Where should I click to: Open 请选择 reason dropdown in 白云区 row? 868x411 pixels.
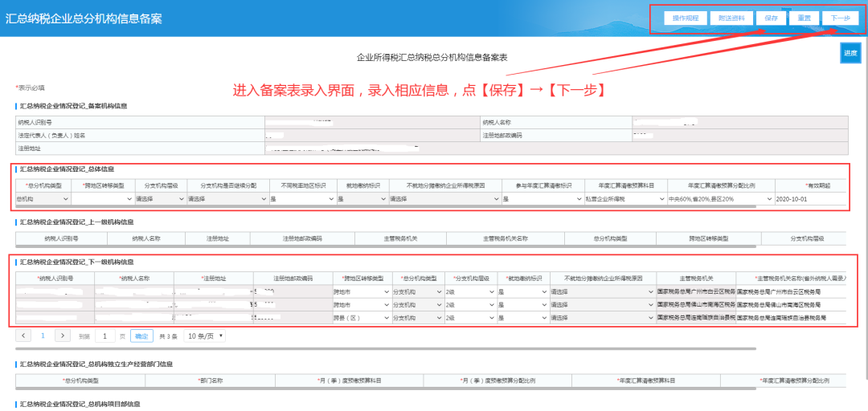[602, 291]
